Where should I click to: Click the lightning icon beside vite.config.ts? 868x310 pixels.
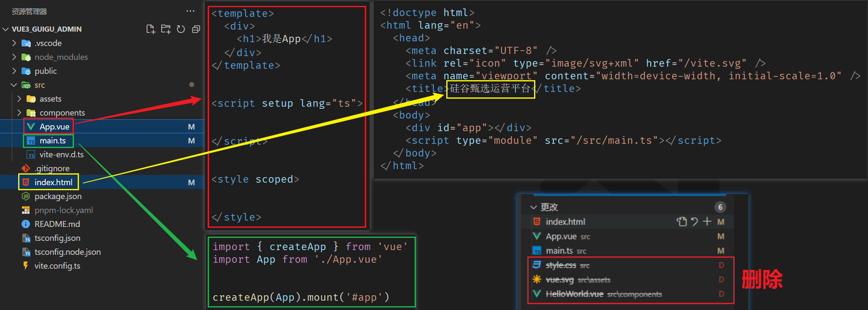(x=26, y=266)
